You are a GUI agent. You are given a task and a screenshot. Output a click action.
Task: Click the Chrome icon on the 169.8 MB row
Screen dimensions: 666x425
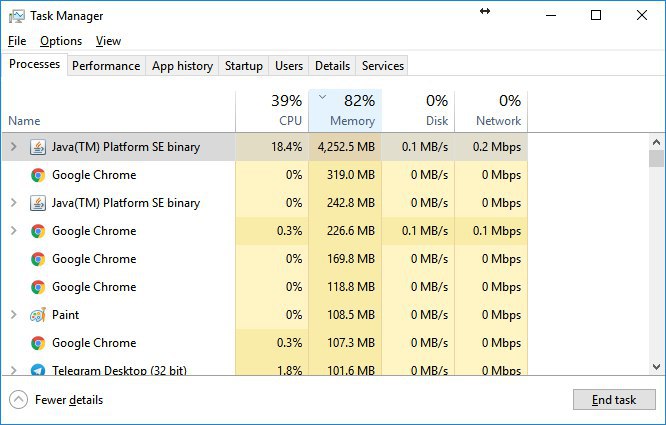tap(38, 259)
